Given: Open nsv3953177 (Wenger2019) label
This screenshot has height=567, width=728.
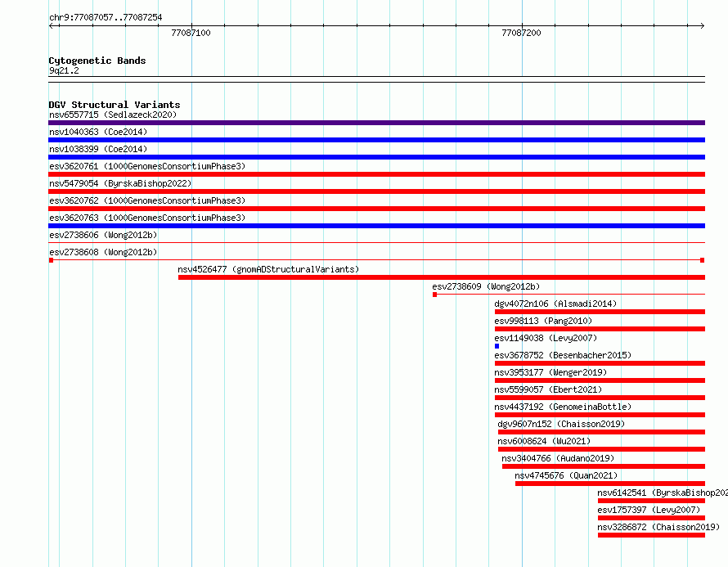Looking at the screenshot, I should click(550, 372).
